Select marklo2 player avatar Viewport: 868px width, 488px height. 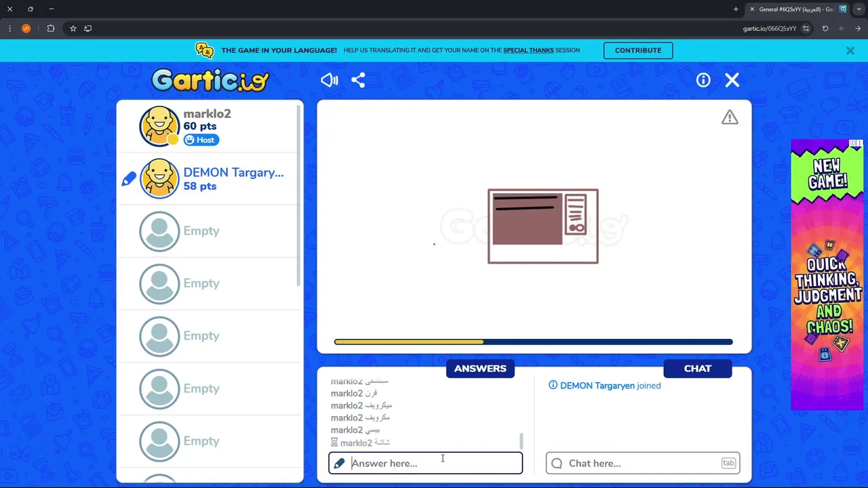click(x=159, y=126)
